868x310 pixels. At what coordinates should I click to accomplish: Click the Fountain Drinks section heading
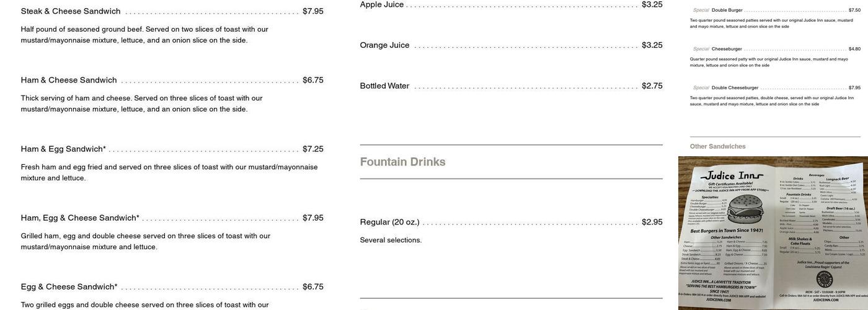click(402, 162)
